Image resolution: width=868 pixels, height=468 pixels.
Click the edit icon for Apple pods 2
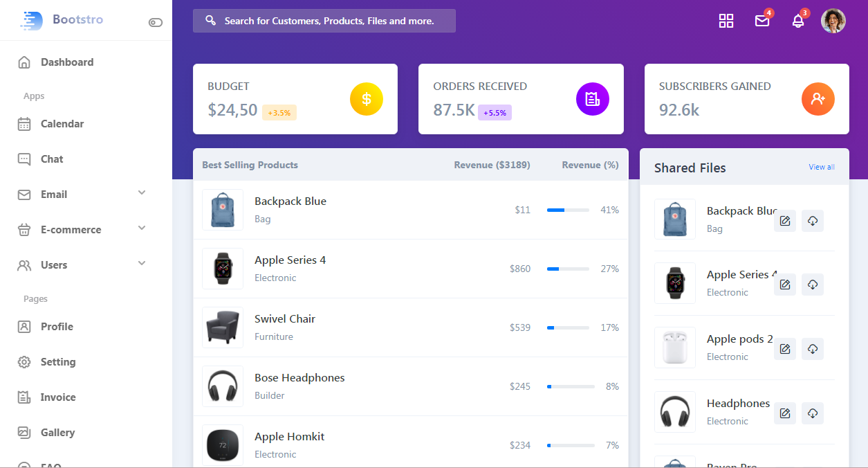(785, 349)
